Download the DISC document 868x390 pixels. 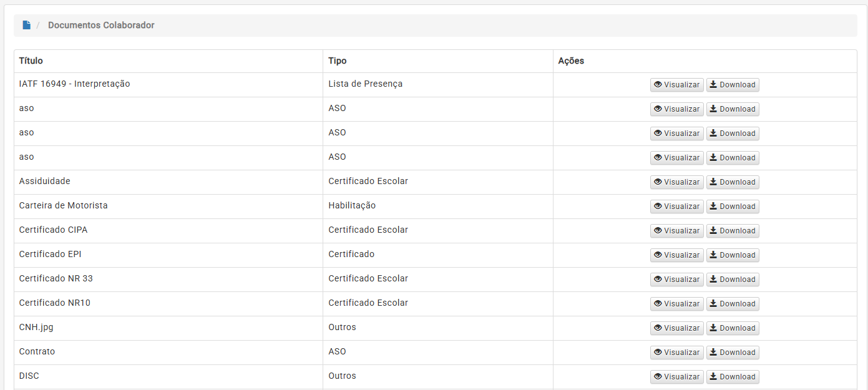click(x=732, y=377)
